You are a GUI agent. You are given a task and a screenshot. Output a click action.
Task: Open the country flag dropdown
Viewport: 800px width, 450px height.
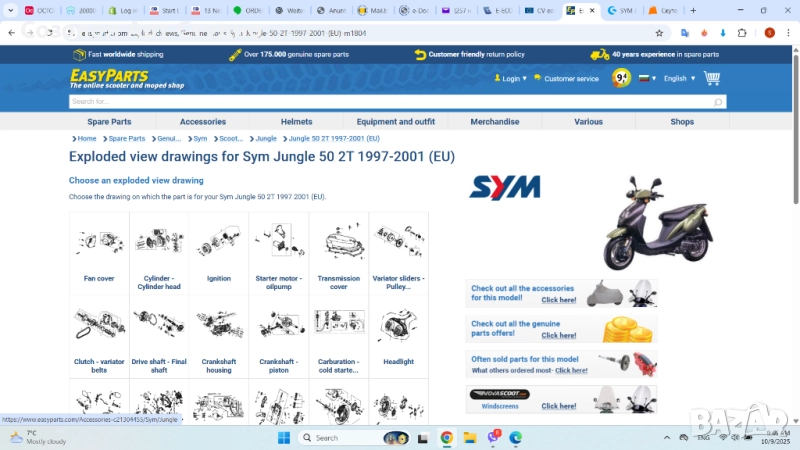(647, 79)
